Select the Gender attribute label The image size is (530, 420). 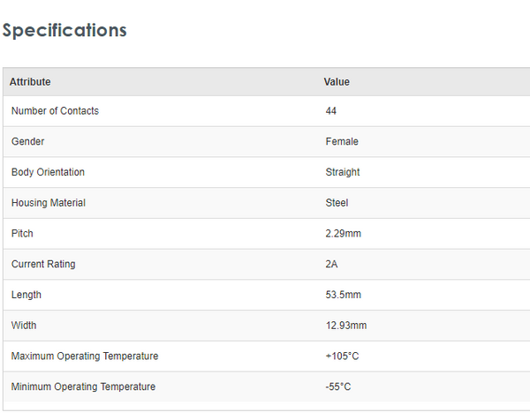(x=27, y=141)
